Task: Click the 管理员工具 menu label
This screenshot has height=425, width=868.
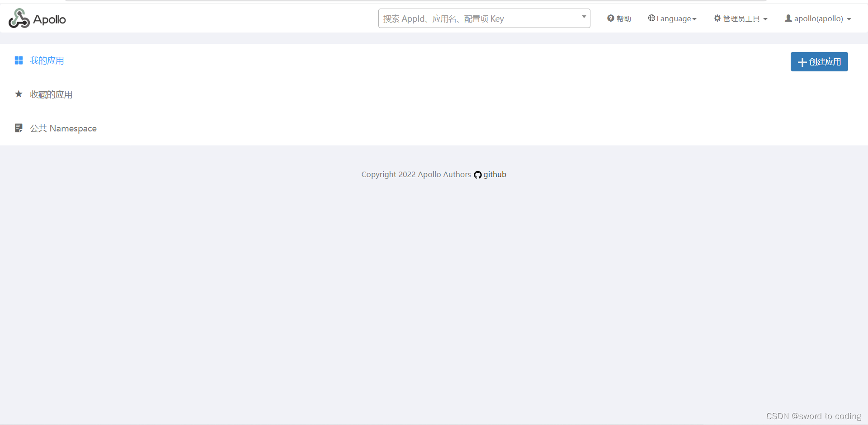Action: (x=741, y=19)
